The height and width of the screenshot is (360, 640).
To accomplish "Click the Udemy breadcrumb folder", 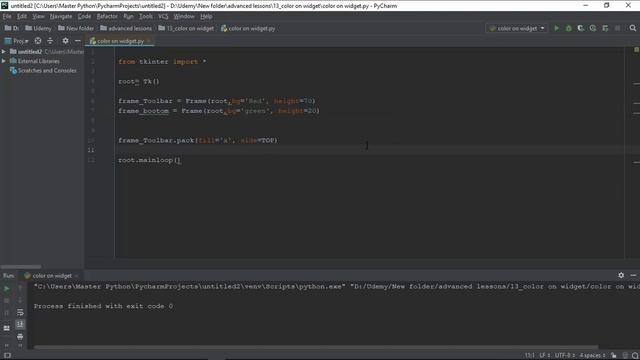I will (38, 28).
